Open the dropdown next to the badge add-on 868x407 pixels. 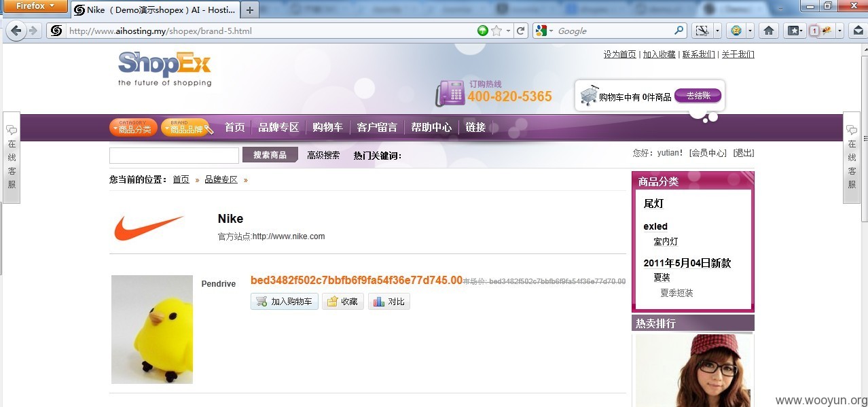(750, 31)
